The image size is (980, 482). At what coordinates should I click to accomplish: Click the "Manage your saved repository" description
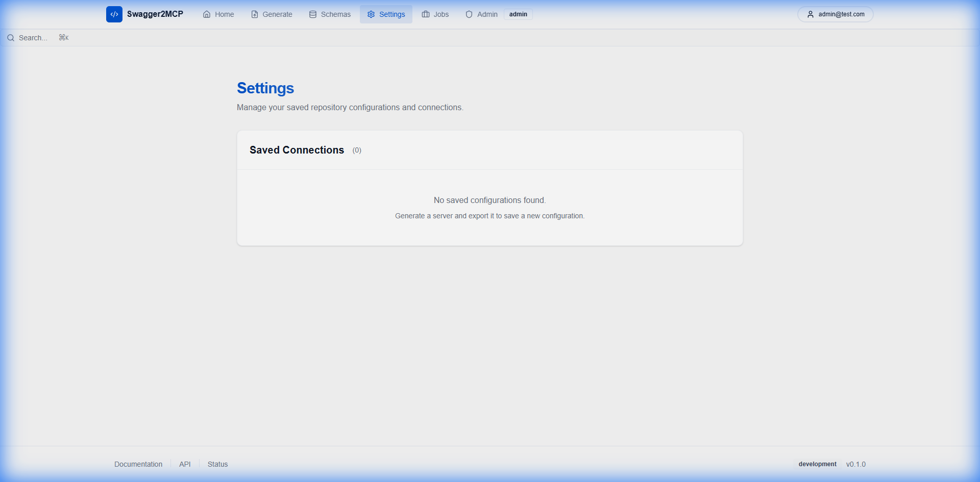tap(350, 108)
